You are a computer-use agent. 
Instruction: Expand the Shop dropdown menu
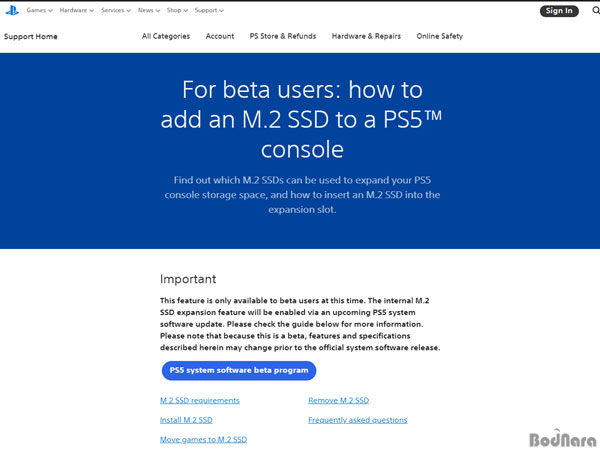pyautogui.click(x=177, y=10)
